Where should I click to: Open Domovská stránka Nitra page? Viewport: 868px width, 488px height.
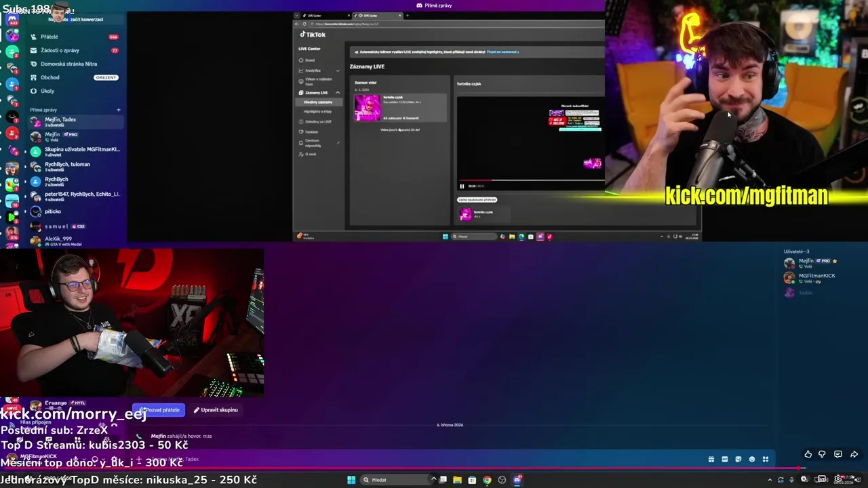pos(75,64)
